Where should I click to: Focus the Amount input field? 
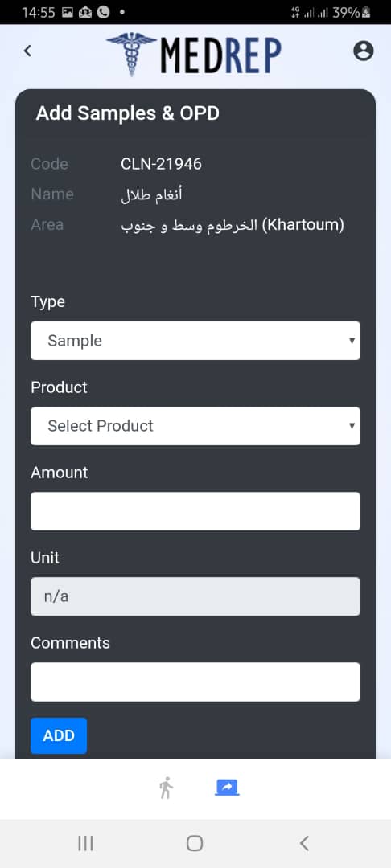[x=195, y=511]
